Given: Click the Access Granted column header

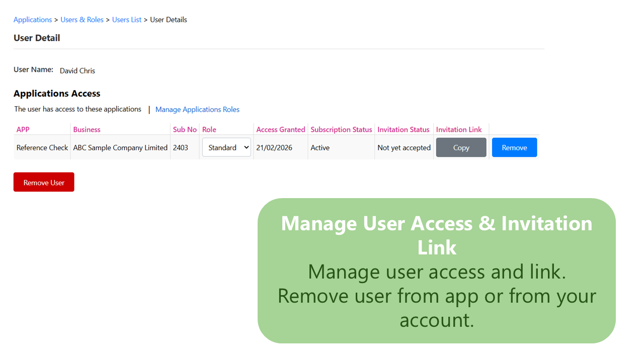Looking at the screenshot, I should click(x=280, y=129).
